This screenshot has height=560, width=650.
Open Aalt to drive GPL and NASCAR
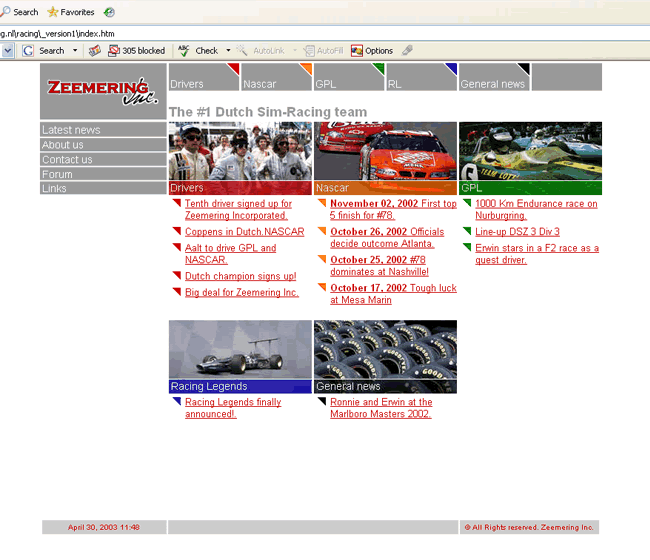[230, 254]
